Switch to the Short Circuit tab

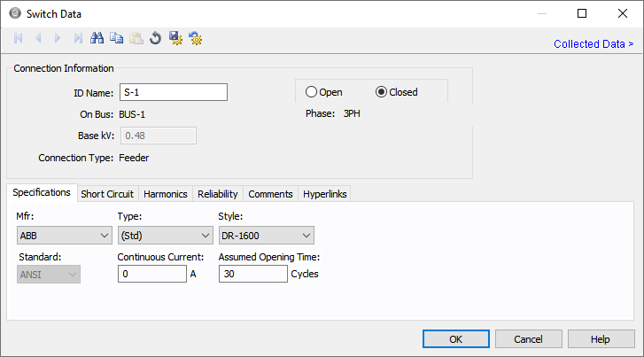107,194
